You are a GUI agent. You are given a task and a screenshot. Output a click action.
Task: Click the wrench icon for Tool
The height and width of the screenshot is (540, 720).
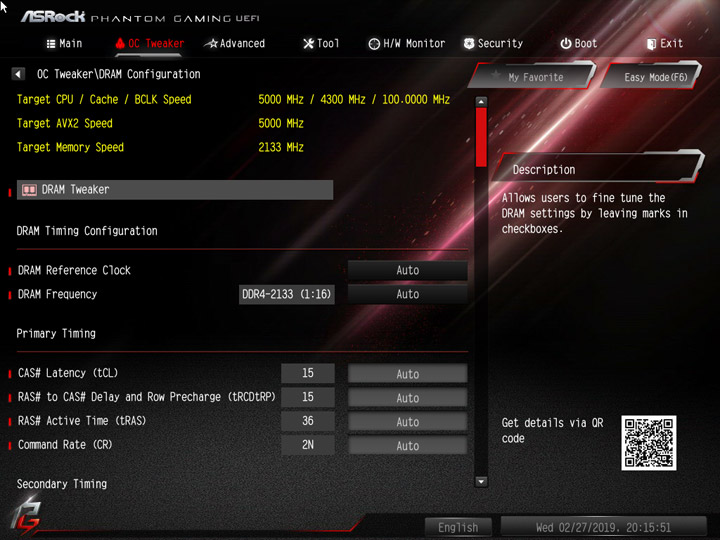309,44
